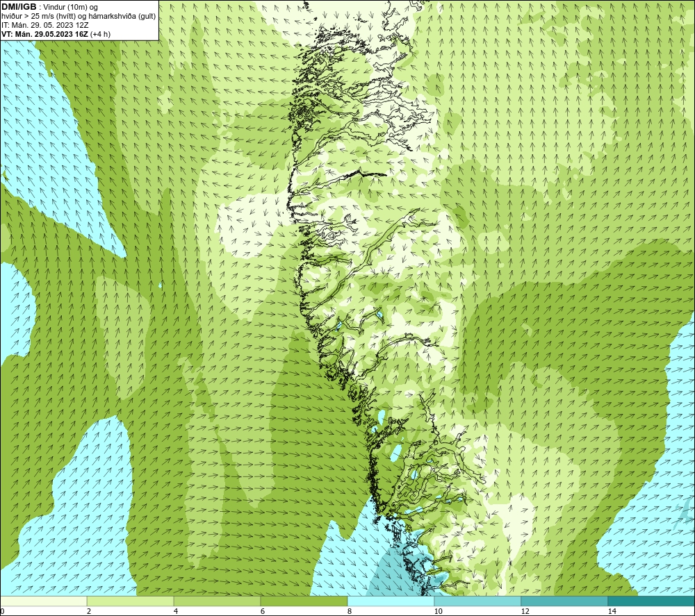Click the '12' label on the color scale
695x616 pixels.
pos(525,612)
